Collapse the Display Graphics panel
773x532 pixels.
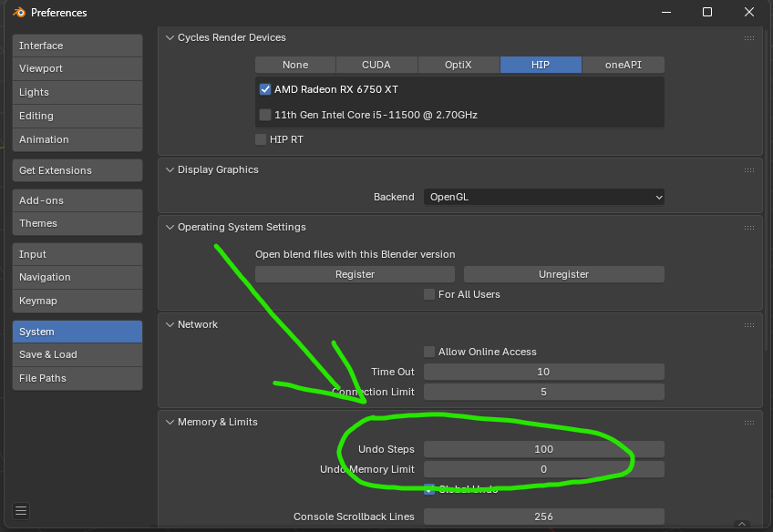[x=170, y=170]
